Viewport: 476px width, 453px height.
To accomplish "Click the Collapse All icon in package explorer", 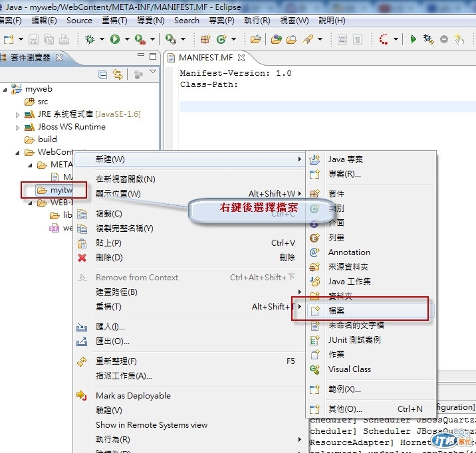I will click(103, 74).
